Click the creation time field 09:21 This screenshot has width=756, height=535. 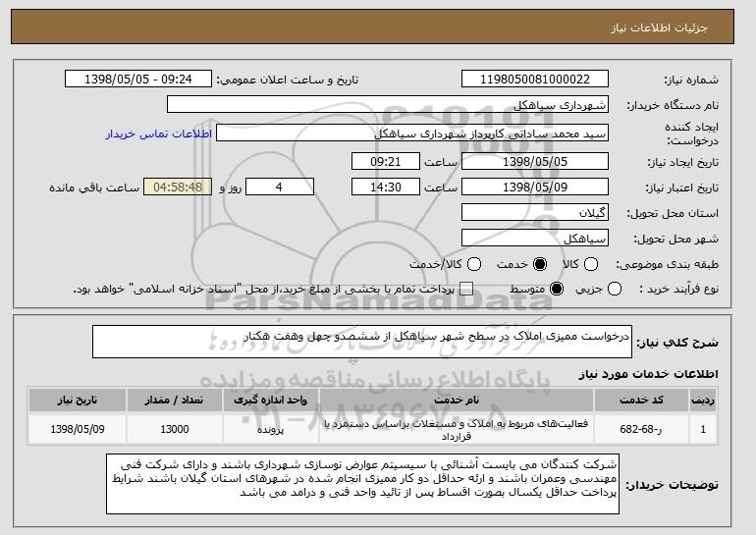pyautogui.click(x=386, y=161)
